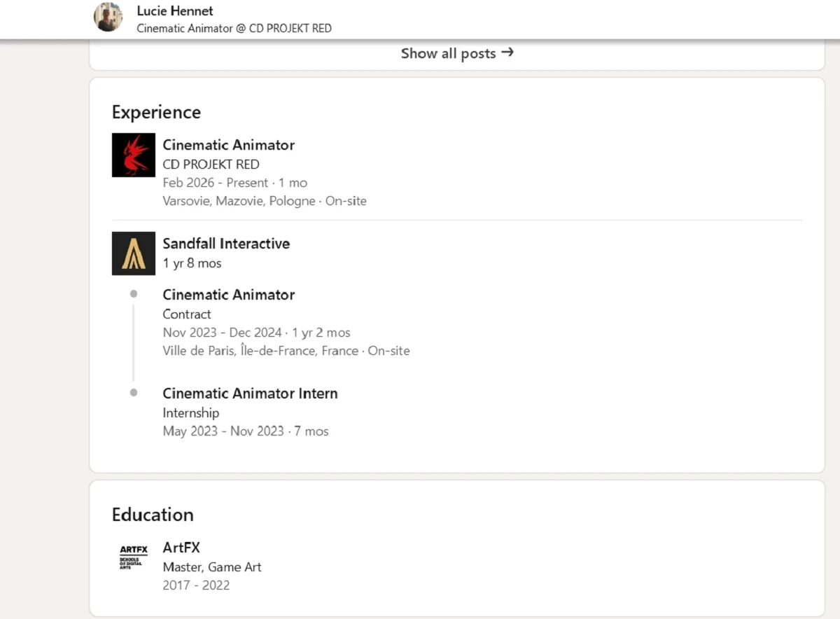Select the CD PROJEKT RED company name
This screenshot has height=619, width=840.
pos(211,165)
